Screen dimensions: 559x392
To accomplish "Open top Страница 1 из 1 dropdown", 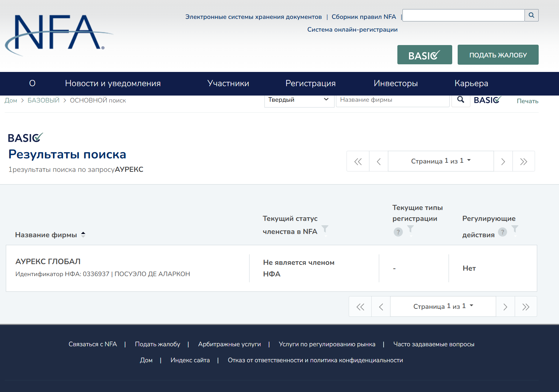I will click(x=441, y=161).
